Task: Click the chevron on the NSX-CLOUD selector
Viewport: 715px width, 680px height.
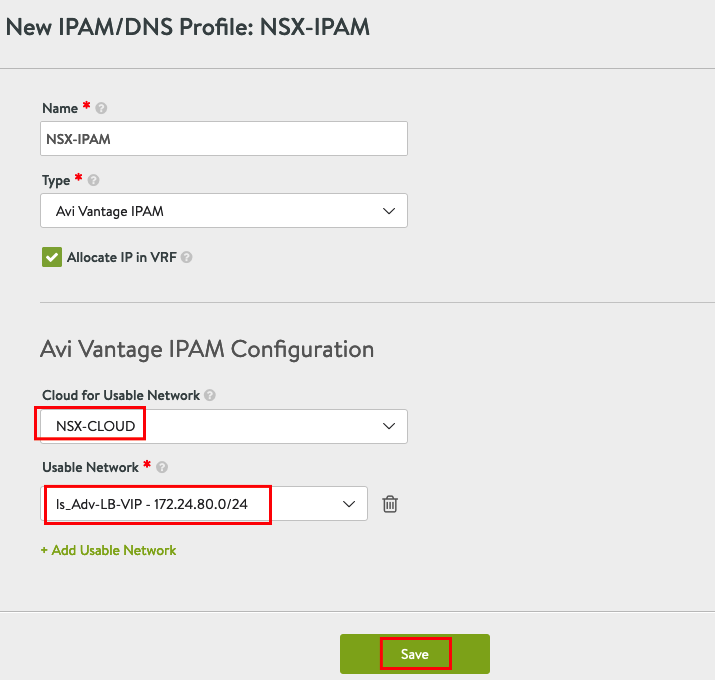Action: click(389, 426)
